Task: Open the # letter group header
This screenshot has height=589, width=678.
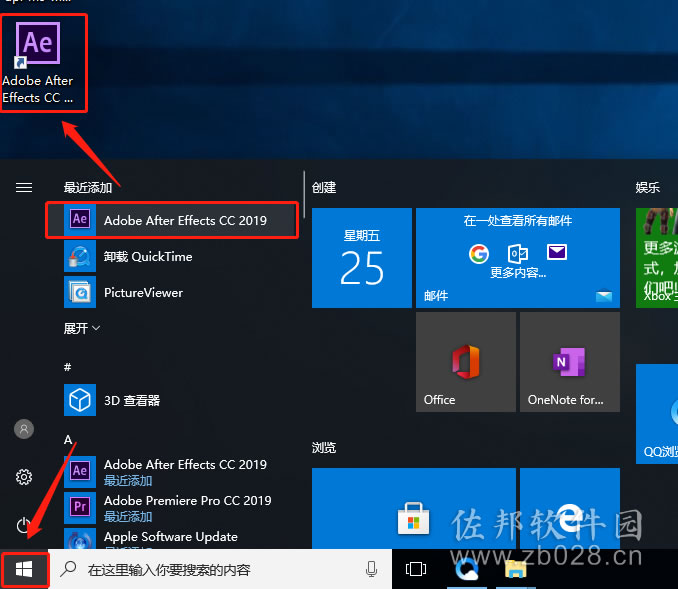Action: coord(67,367)
